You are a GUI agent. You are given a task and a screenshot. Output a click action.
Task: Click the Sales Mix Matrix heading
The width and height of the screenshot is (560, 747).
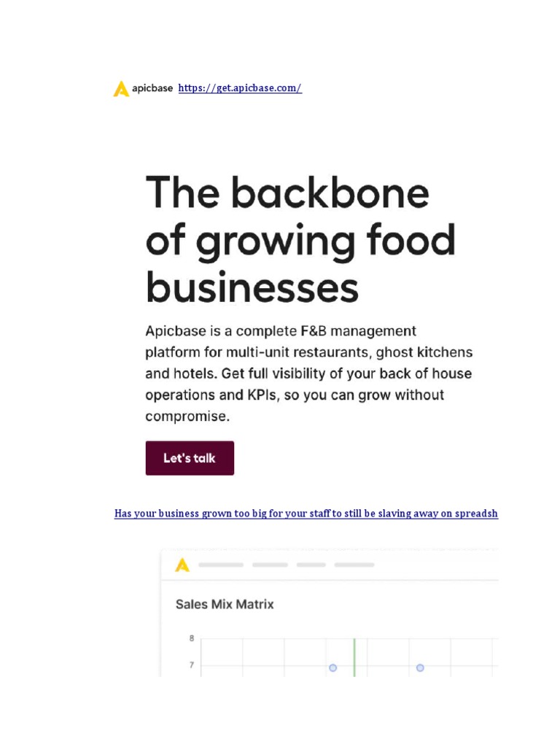225,604
